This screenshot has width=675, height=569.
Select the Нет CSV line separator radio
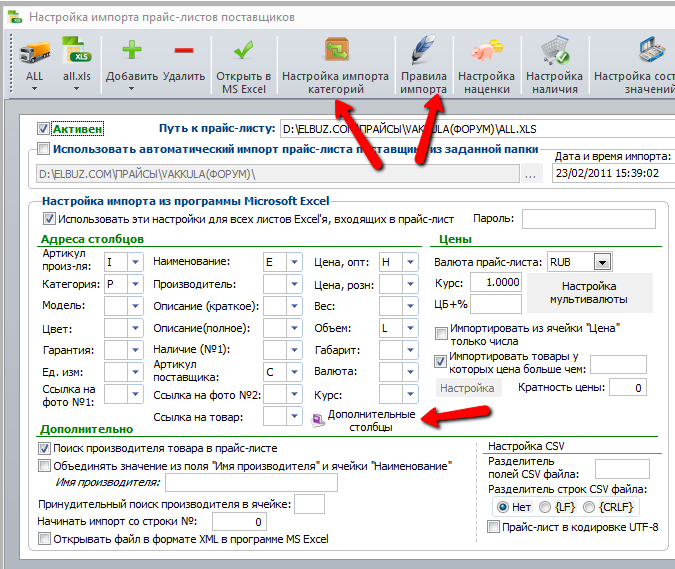point(502,507)
